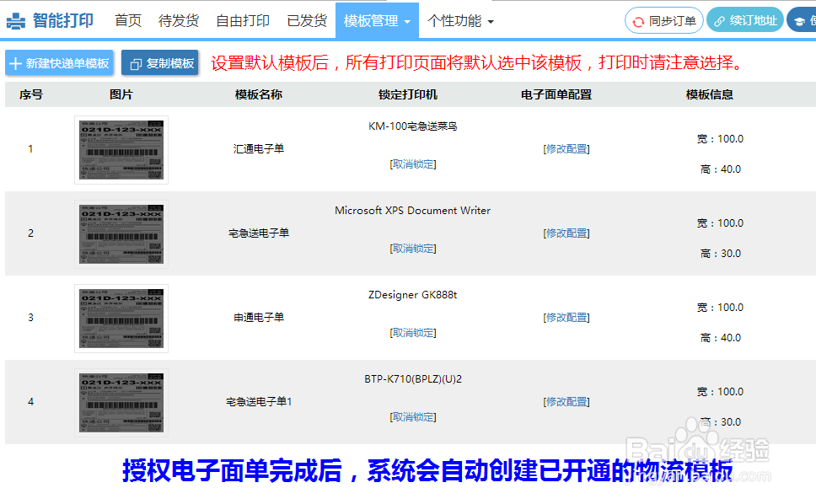816x504 pixels.
Task: Click 取消锁定 under KM-100宅急送菜鸟
Action: 413,164
